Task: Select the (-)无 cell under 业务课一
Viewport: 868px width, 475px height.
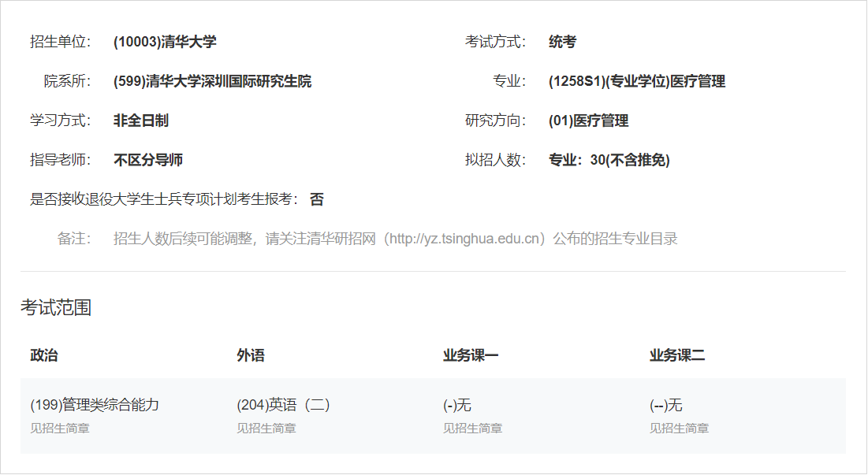Action: (x=457, y=406)
